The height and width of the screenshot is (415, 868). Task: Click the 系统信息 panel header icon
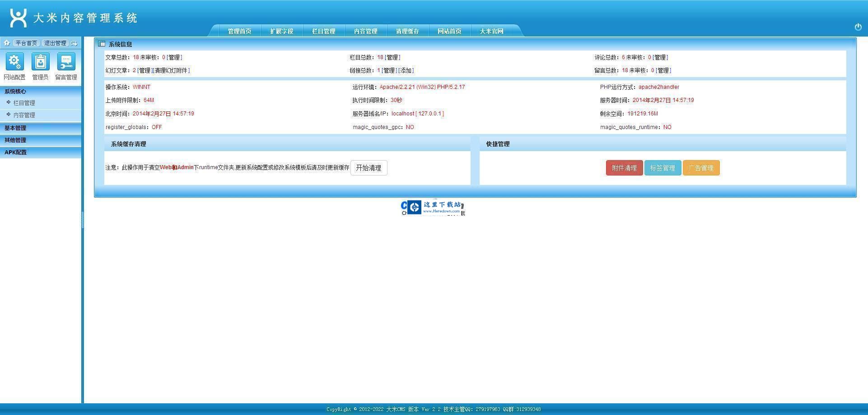coord(101,44)
